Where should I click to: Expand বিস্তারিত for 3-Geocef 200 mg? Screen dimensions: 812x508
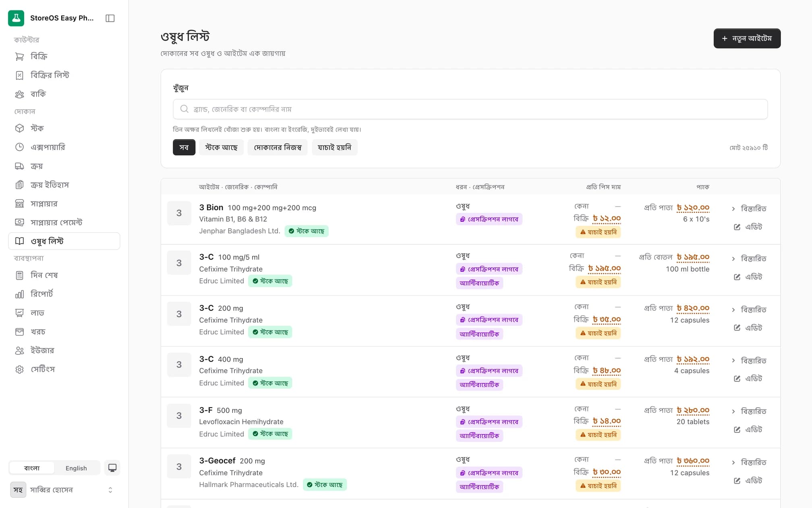(x=749, y=462)
